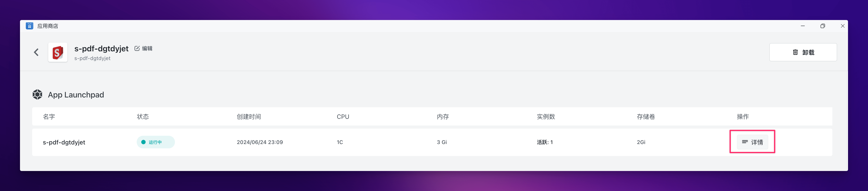Screen dimensions: 868x191
Task: Click the 应用商店 icon in the title bar
Action: click(30, 26)
